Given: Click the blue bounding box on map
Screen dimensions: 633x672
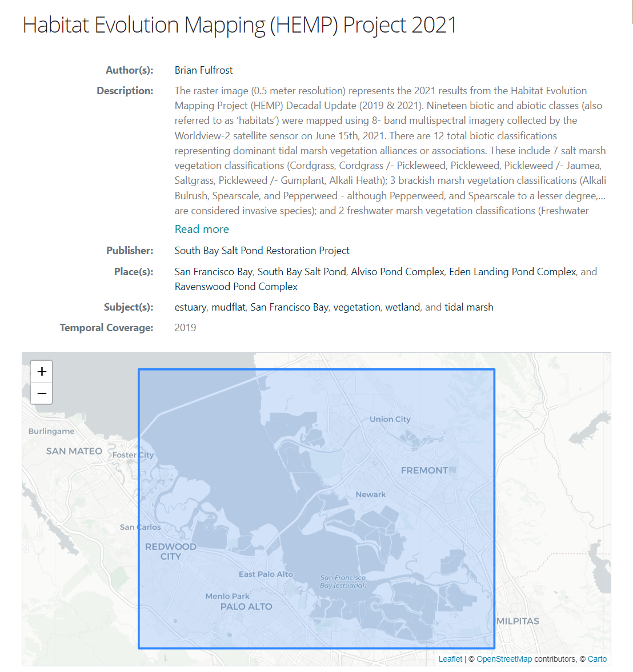Looking at the screenshot, I should point(316,509).
